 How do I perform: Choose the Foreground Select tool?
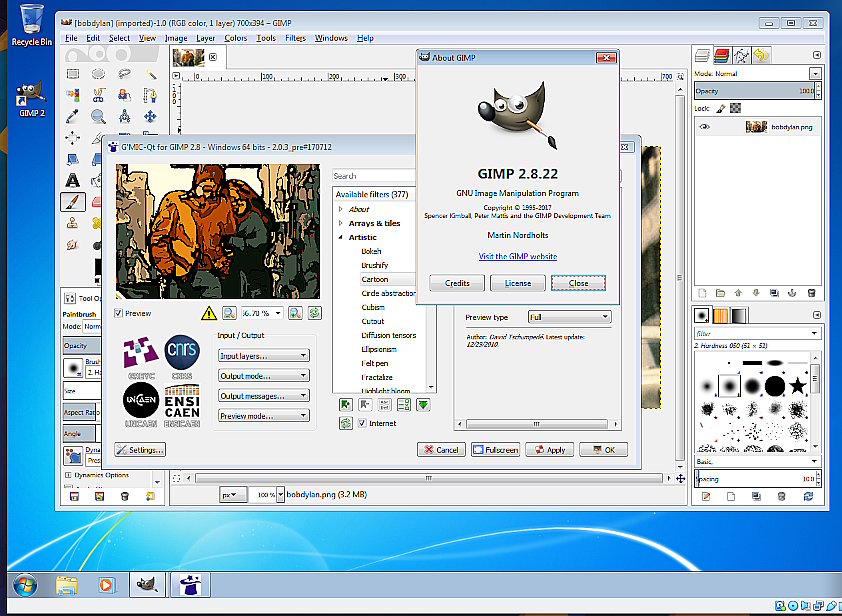[x=125, y=96]
